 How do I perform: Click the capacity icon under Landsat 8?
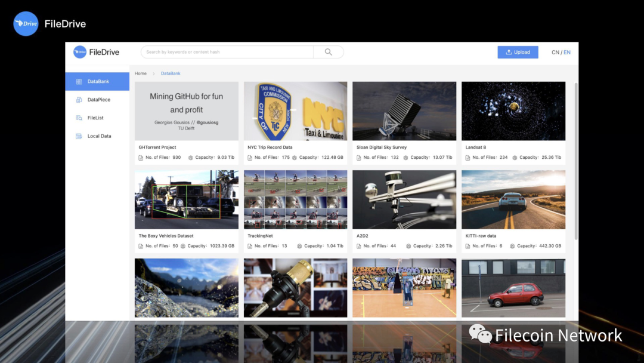515,158
